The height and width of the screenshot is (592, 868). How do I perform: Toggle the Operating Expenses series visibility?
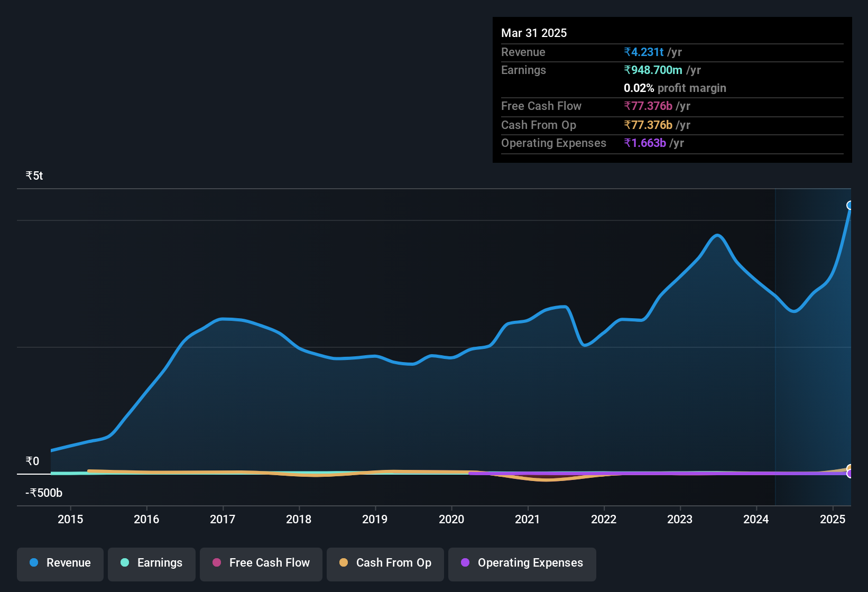[522, 563]
